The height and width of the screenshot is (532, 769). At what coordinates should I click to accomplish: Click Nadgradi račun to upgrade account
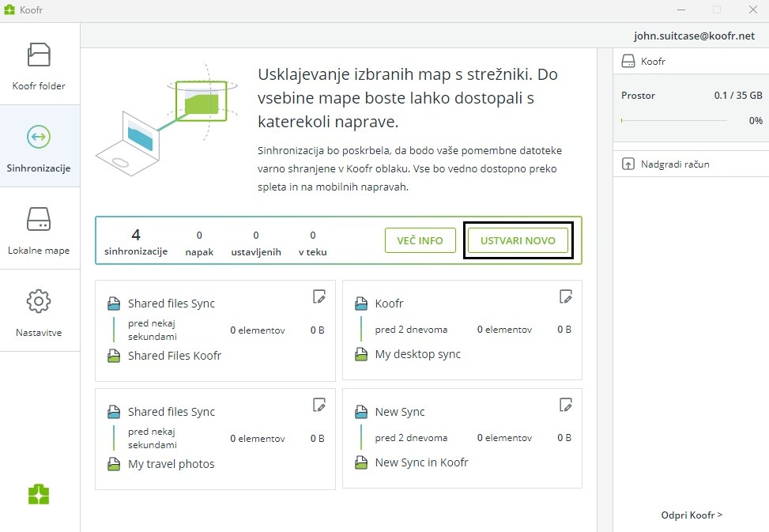pos(675,164)
